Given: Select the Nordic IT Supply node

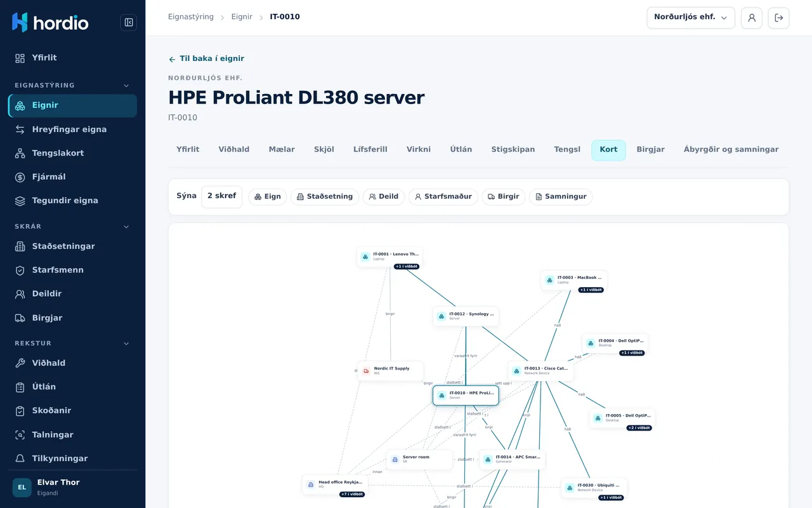Looking at the screenshot, I should coord(390,371).
